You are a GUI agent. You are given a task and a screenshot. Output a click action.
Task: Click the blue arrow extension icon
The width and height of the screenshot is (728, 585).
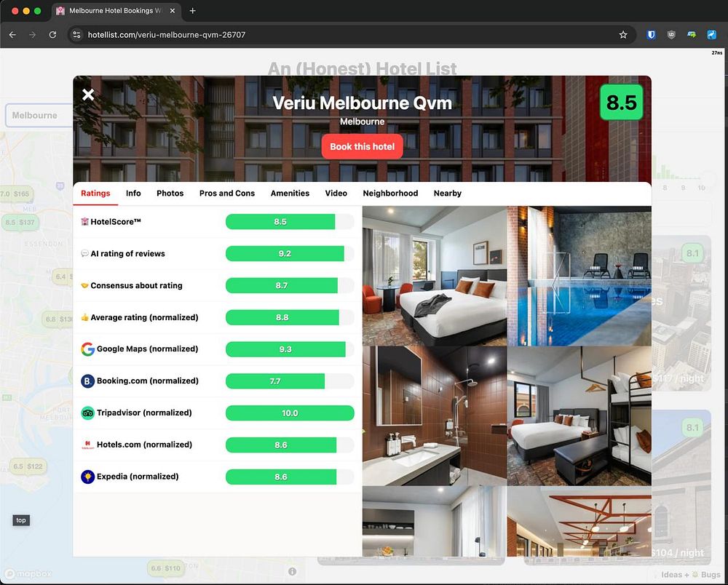click(x=711, y=35)
